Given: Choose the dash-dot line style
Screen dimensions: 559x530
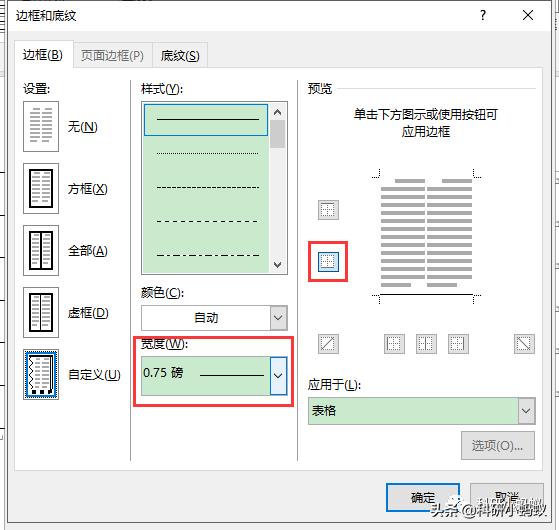Looking at the screenshot, I should 206,255.
